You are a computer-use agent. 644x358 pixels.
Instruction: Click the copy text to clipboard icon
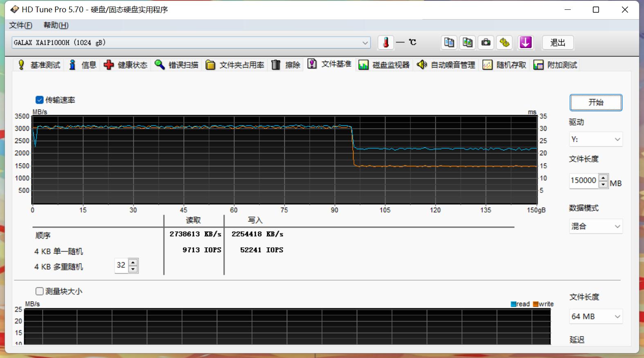click(449, 43)
